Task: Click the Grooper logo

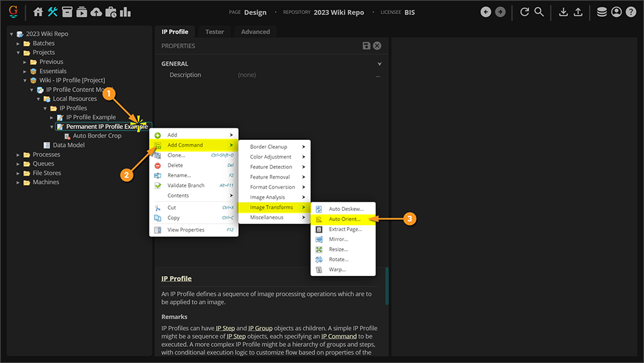Action: [x=14, y=12]
